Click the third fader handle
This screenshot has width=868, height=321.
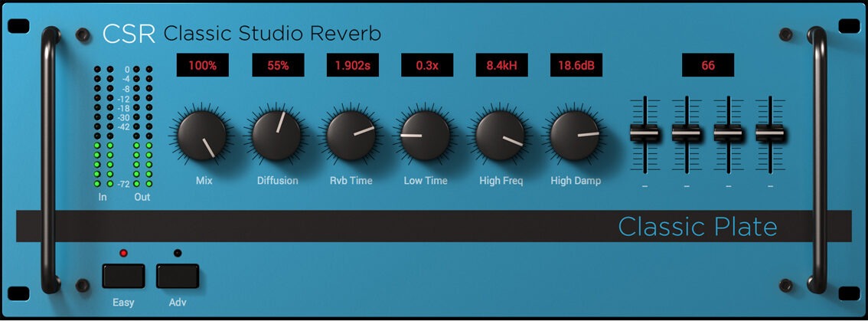coord(728,133)
